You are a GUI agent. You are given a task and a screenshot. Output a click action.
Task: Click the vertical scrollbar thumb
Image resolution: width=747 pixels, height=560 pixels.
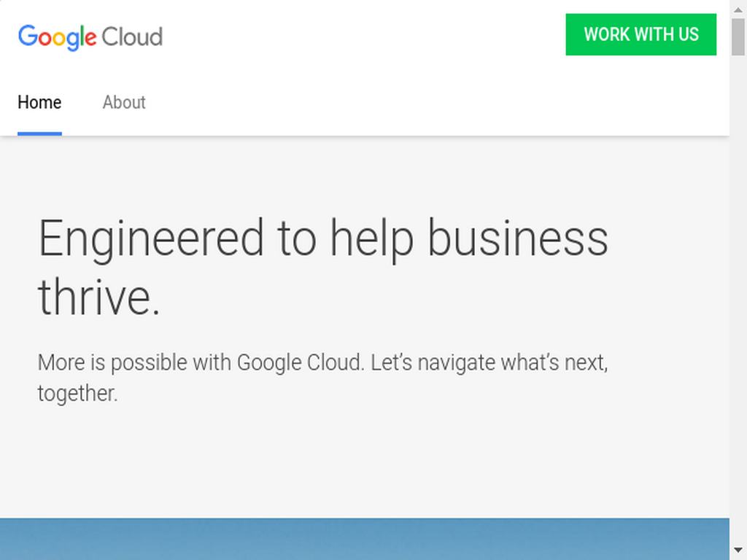point(738,37)
